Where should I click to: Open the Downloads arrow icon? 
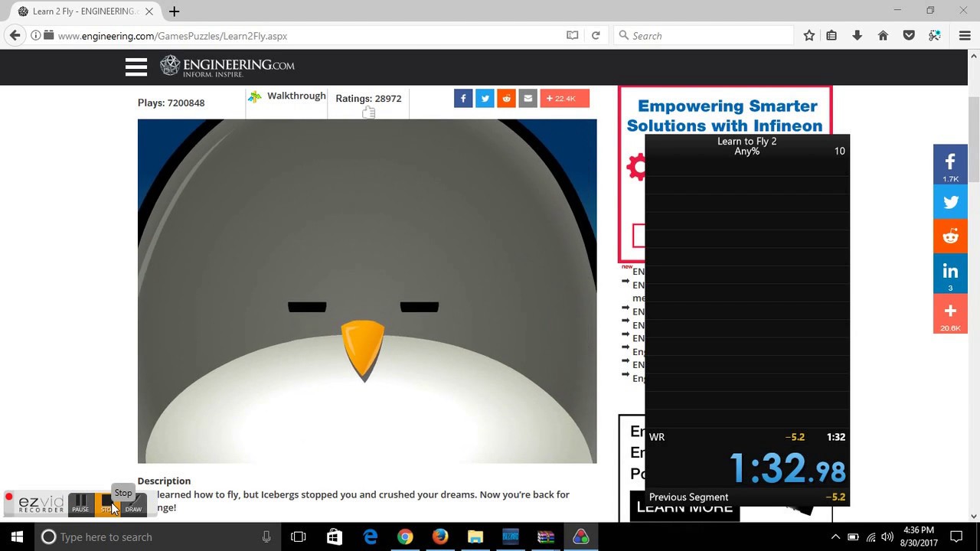pyautogui.click(x=857, y=35)
